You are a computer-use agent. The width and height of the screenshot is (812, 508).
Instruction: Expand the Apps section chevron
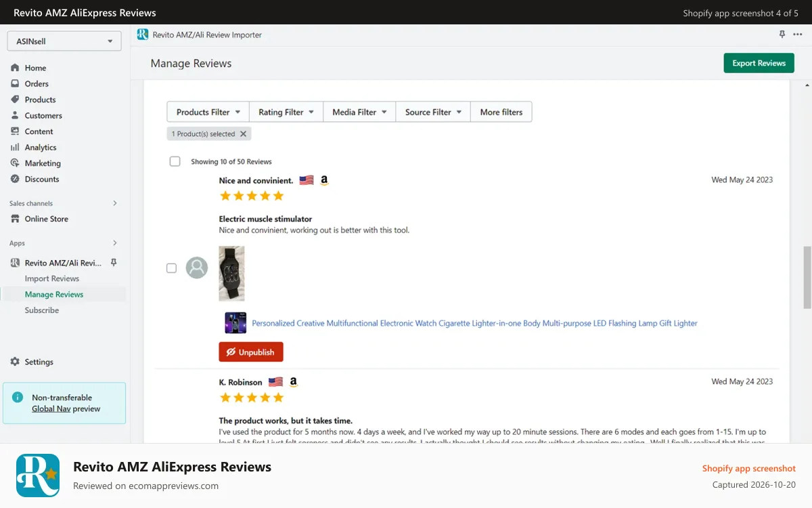coord(114,243)
